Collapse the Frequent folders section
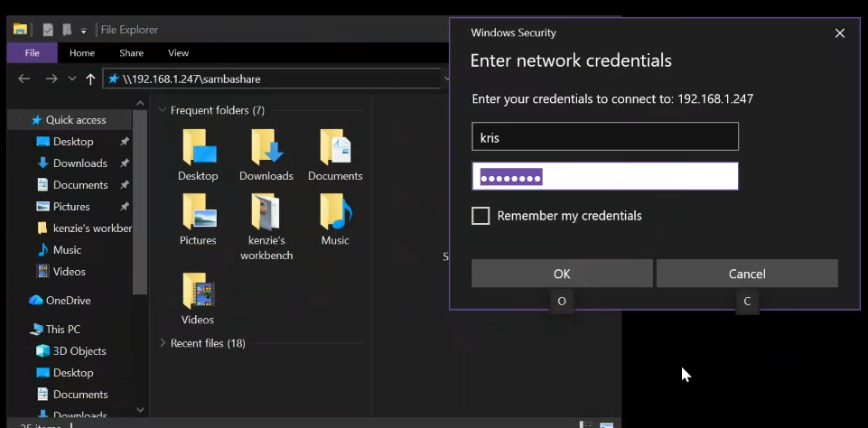Viewport: 868px width, 428px height. (x=163, y=110)
